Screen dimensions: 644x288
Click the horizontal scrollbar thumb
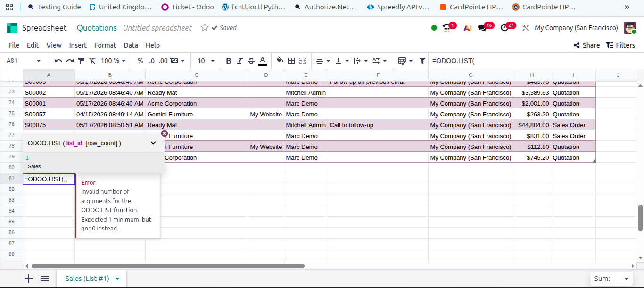coord(168,266)
